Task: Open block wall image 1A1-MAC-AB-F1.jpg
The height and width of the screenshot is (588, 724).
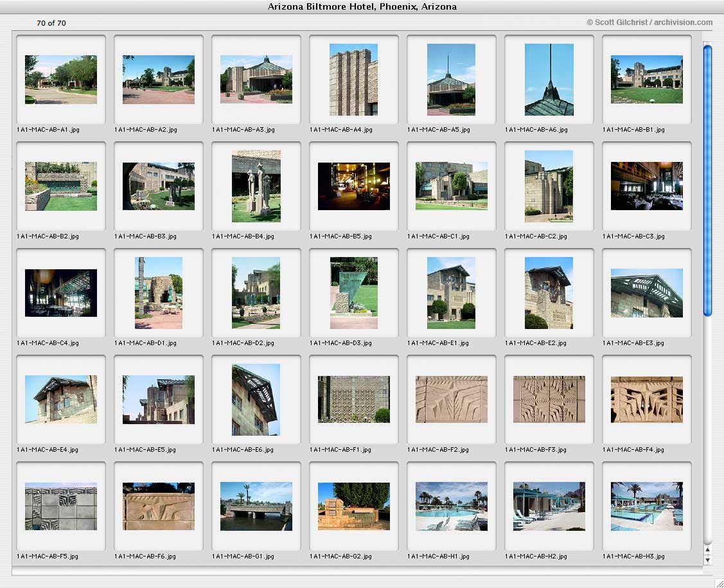Action: tap(354, 400)
